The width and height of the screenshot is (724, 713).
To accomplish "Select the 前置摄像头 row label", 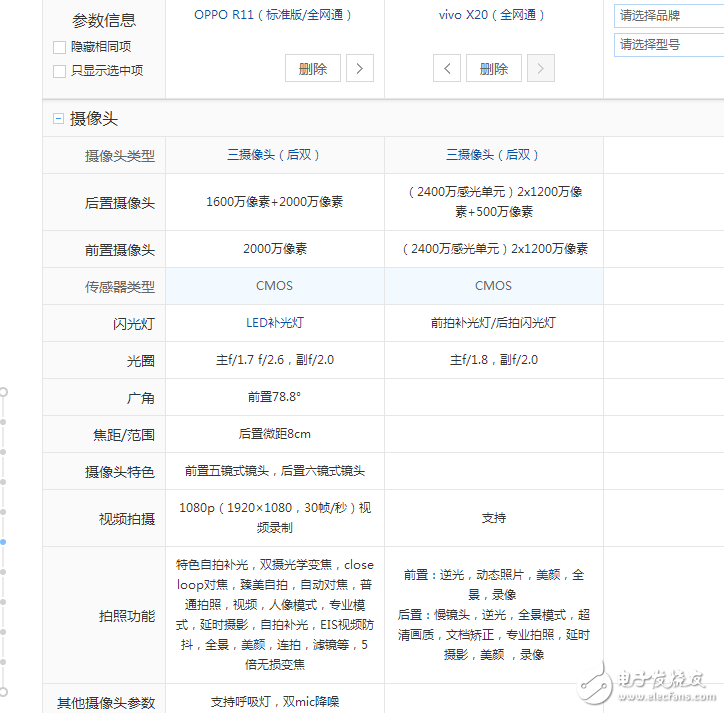I will tap(120, 250).
